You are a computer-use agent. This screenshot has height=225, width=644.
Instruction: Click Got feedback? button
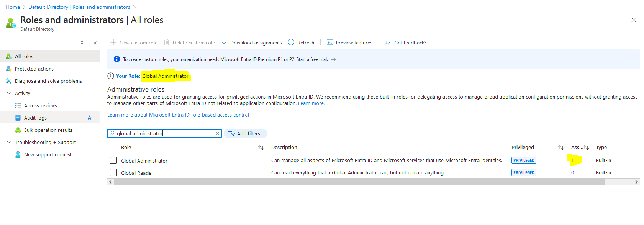click(x=406, y=43)
